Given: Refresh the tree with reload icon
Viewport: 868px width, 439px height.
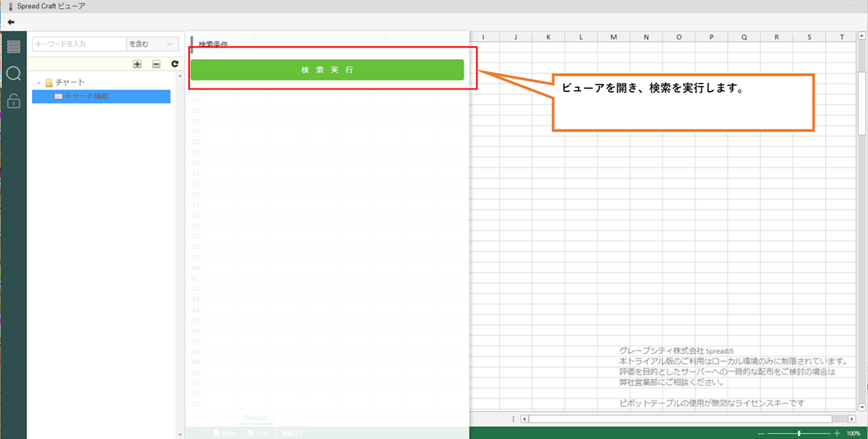Looking at the screenshot, I should pos(175,64).
